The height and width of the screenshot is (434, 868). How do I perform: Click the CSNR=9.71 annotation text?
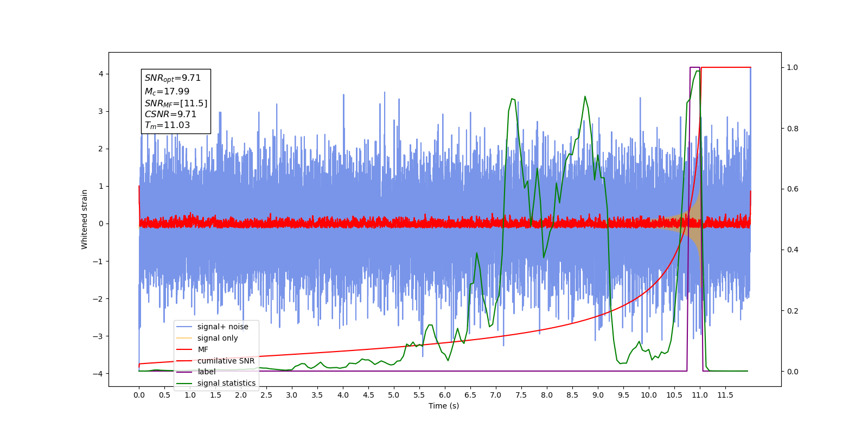click(170, 114)
